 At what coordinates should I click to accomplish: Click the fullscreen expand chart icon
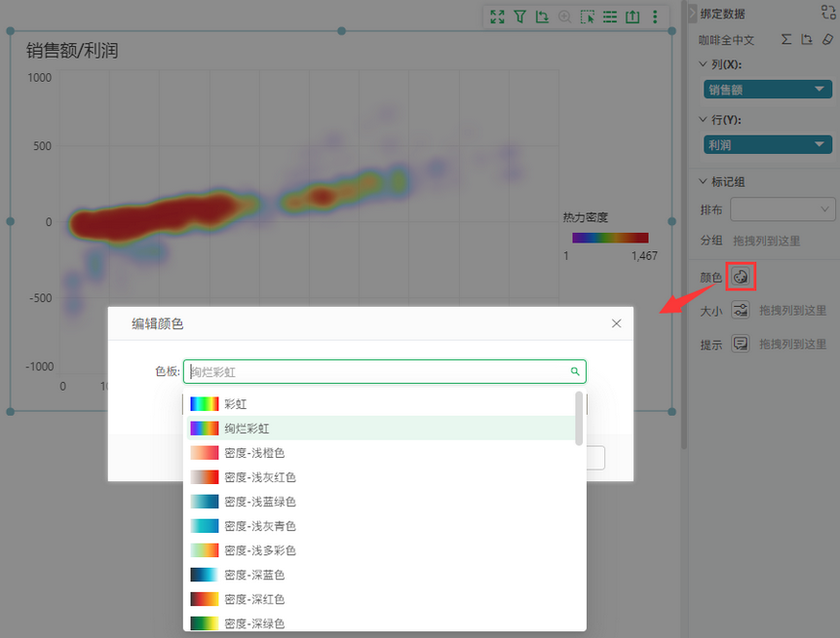point(497,17)
